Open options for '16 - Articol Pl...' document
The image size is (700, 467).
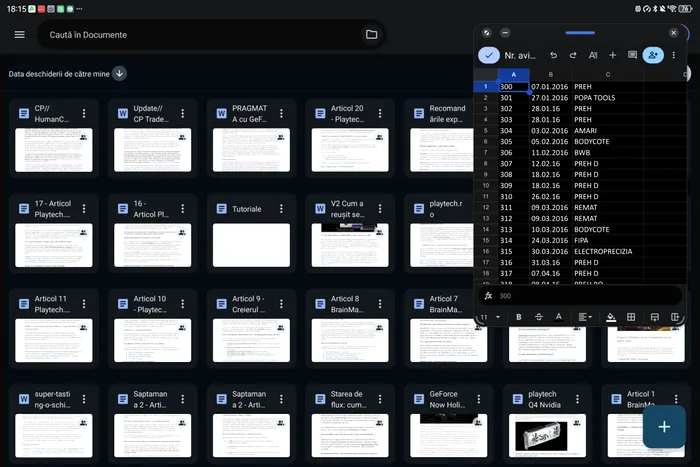point(183,208)
